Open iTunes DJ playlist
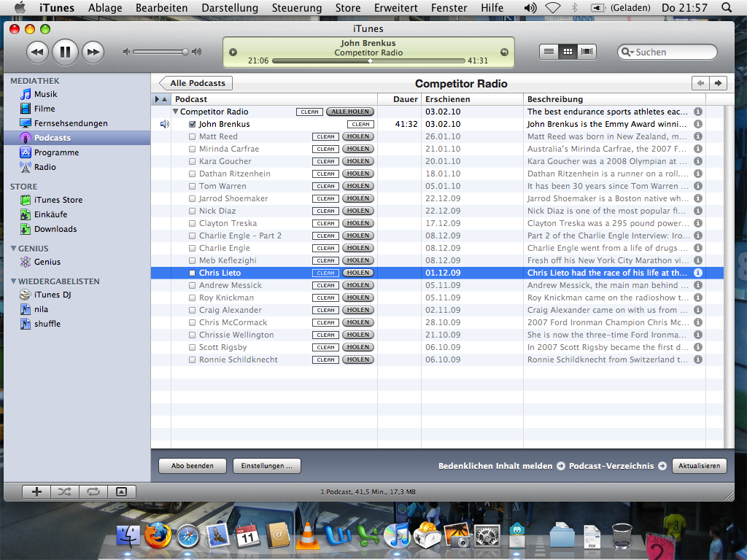This screenshot has width=747, height=560. tap(53, 295)
